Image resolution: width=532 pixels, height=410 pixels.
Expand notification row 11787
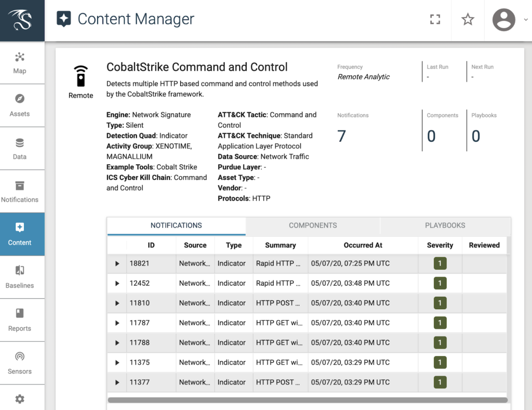(x=117, y=323)
